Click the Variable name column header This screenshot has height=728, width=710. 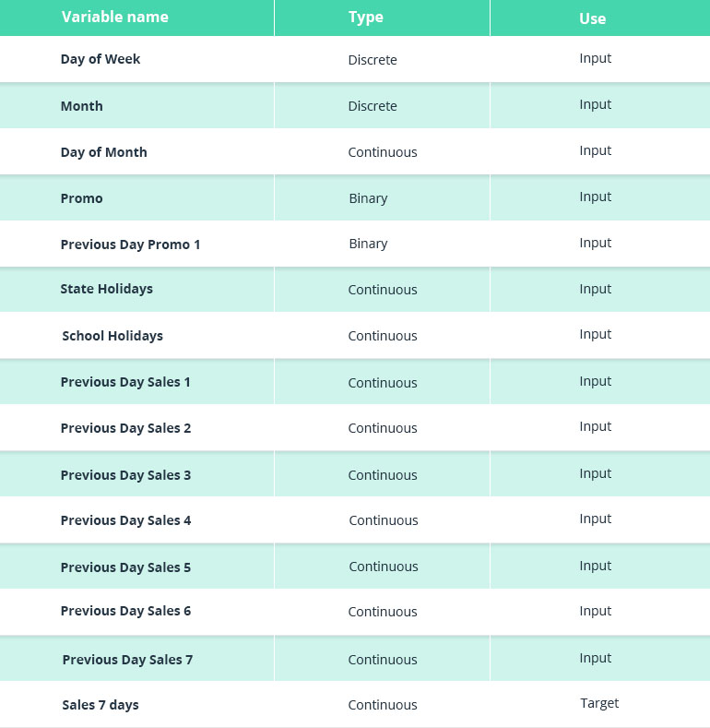tap(115, 18)
